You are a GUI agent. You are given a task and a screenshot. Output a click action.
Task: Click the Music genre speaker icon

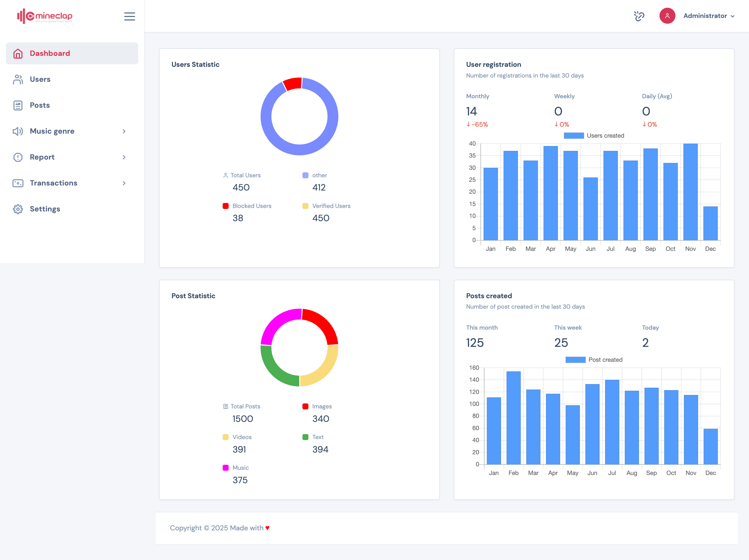coord(18,131)
